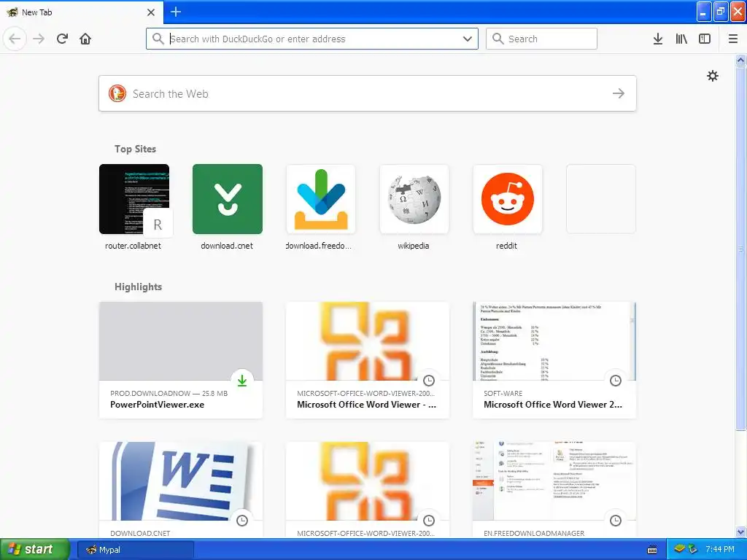The width and height of the screenshot is (747, 560).
Task: Click the Top Sites section heading
Action: [135, 149]
